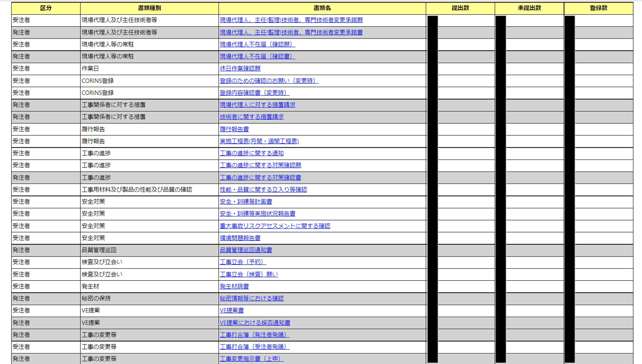Open the 休日作業確認願 document link
Viewport: 642px width, 364px height.
tap(240, 68)
